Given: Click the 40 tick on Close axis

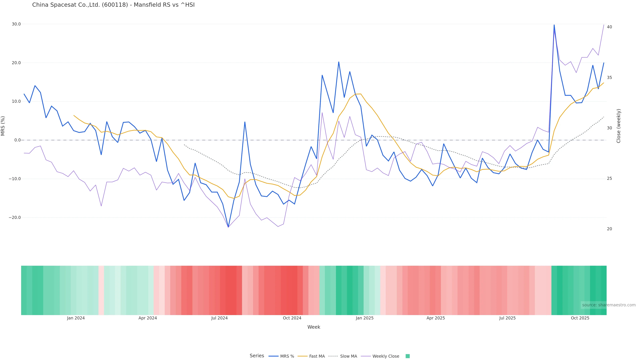Looking at the screenshot, I should click(609, 27).
